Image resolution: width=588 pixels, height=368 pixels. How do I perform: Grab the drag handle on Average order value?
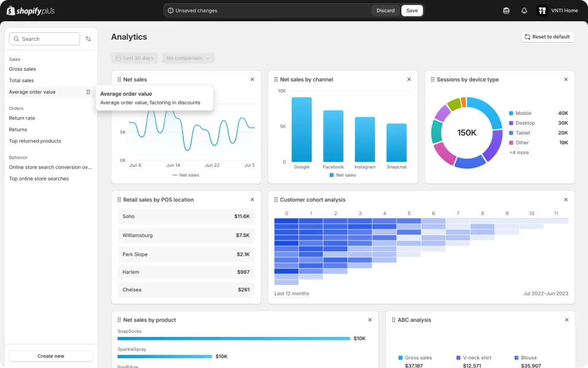coord(89,92)
